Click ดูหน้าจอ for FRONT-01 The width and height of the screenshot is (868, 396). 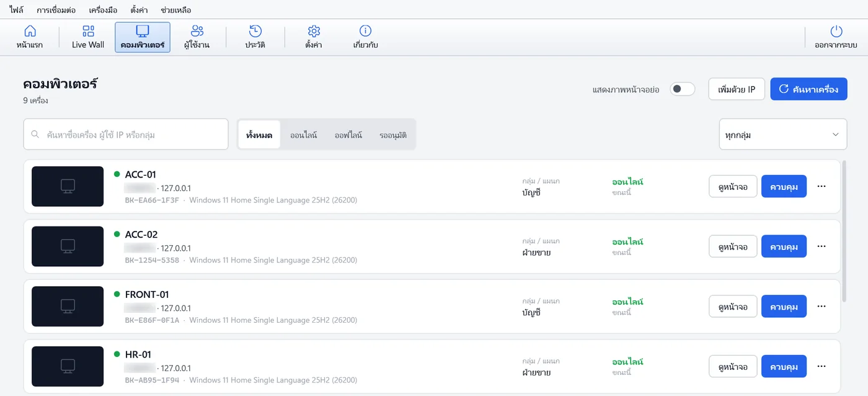point(733,307)
